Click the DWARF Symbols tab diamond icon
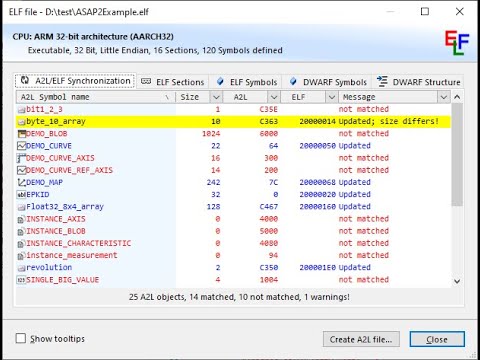Image resolution: width=480 pixels, height=360 pixels. [293, 81]
